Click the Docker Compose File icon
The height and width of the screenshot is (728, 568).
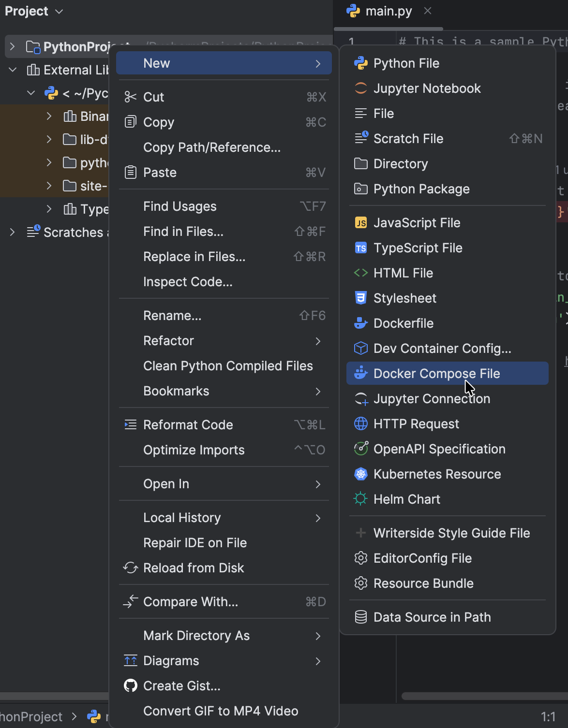[361, 374]
